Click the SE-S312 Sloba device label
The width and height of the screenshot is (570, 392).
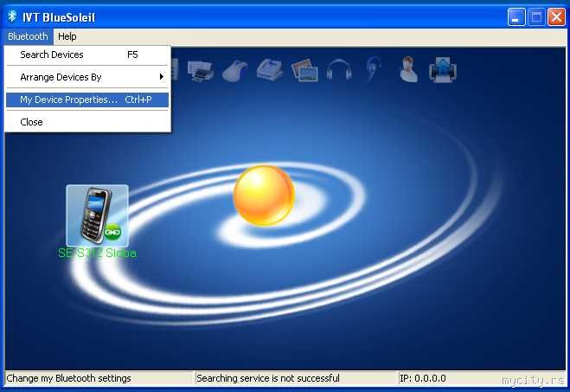pyautogui.click(x=98, y=253)
